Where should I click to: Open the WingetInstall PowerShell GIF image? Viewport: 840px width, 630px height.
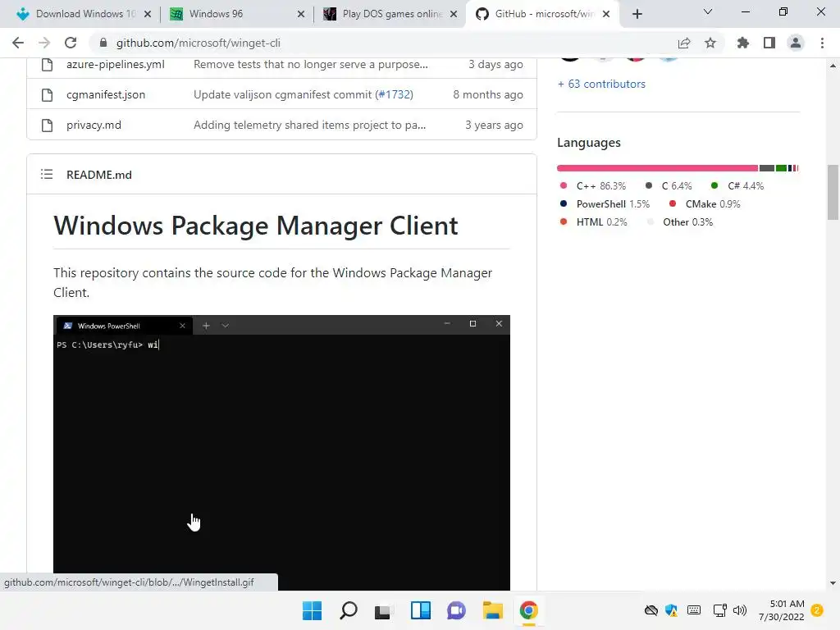coord(282,453)
